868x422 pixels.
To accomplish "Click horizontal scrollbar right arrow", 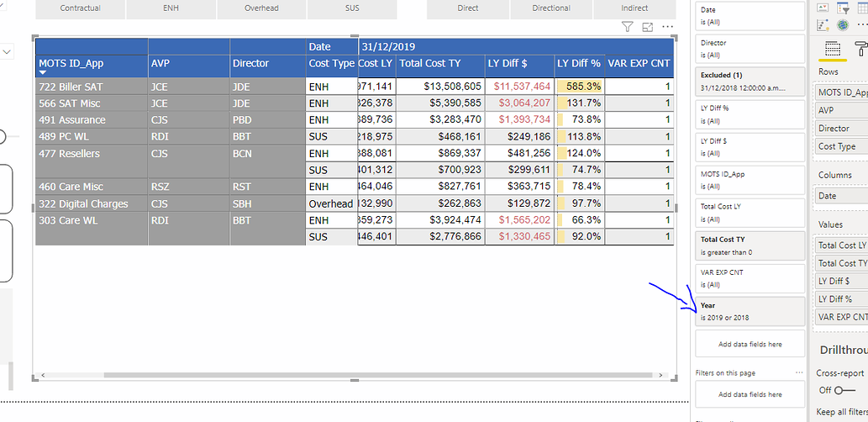I will [x=660, y=375].
